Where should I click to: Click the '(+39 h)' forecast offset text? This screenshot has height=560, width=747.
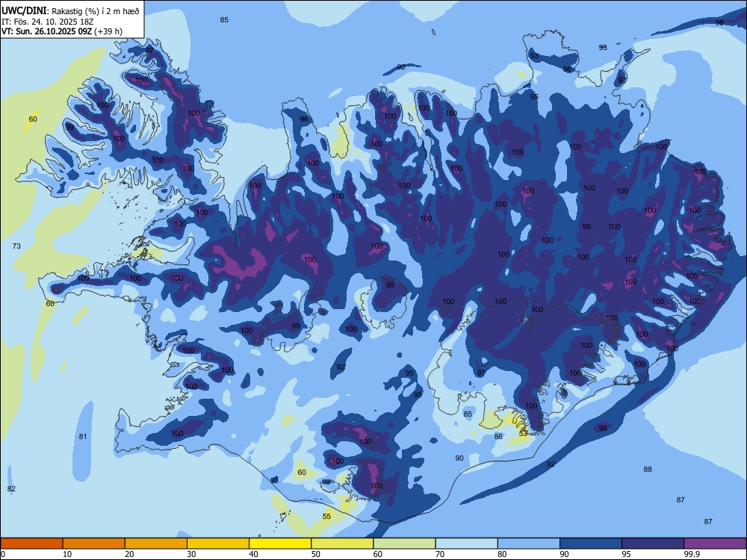[108, 31]
